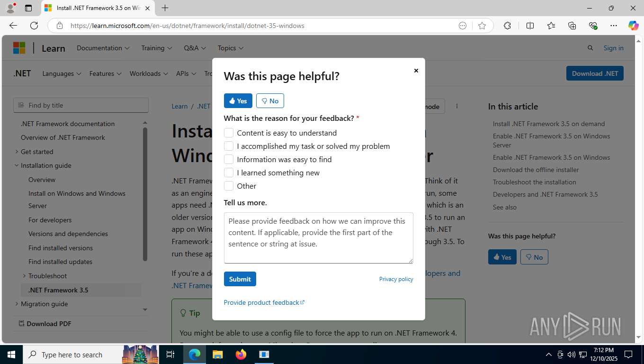Click the Microsoft logo
Screen dimensions: 644x364
(x=19, y=48)
